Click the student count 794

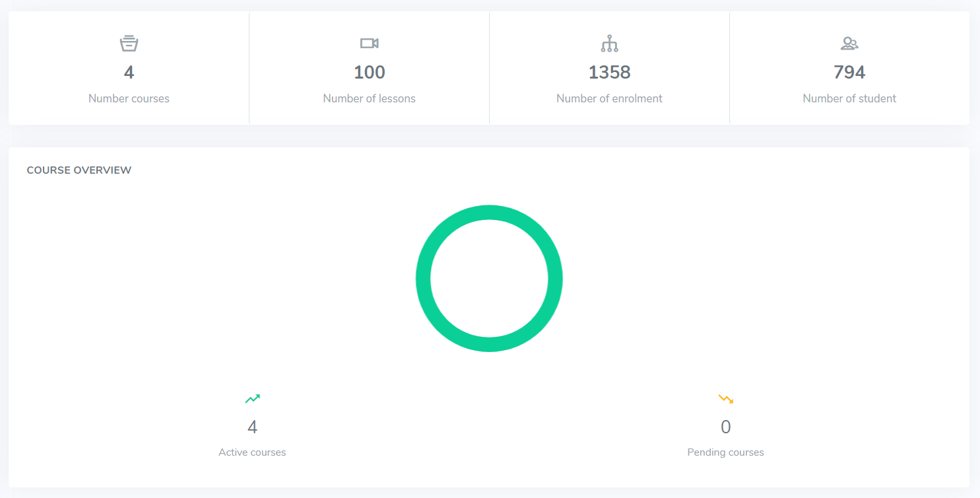coord(849,72)
